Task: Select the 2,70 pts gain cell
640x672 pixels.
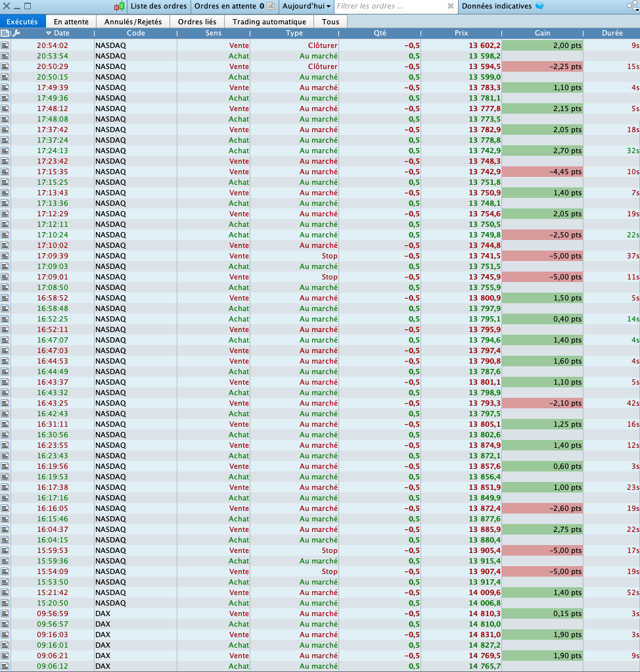Action: click(x=542, y=151)
